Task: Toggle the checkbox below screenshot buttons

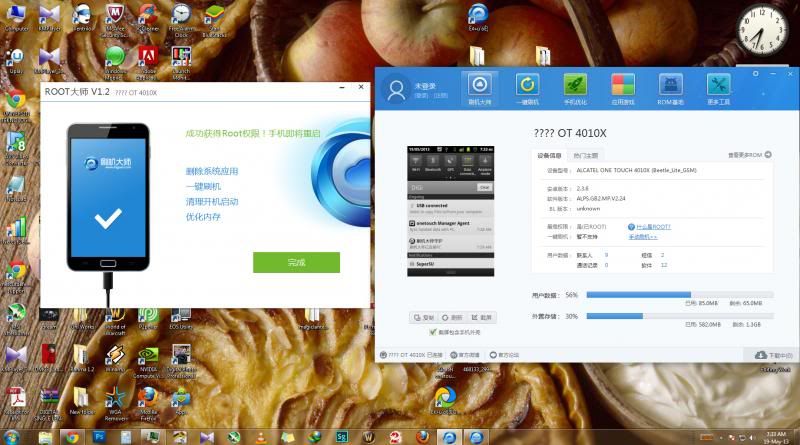Action: pos(433,332)
